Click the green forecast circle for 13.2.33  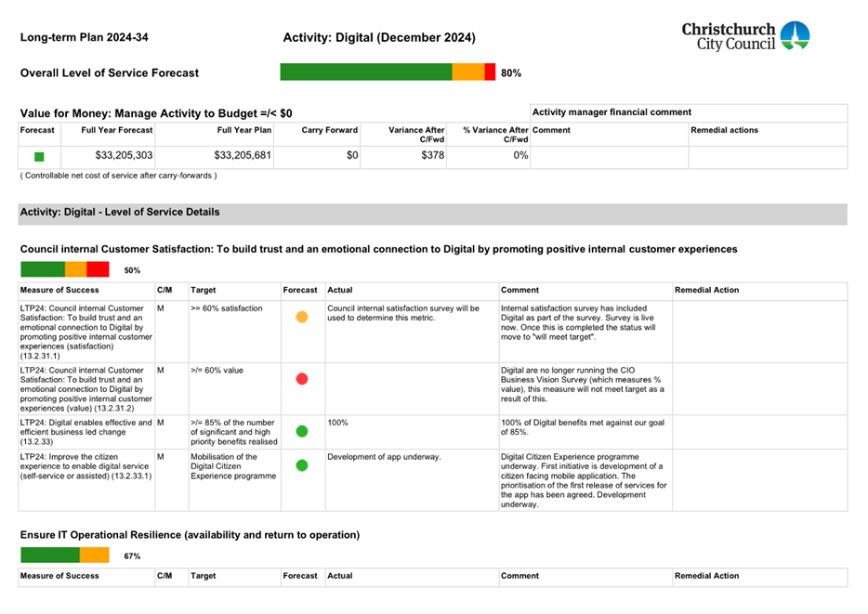click(x=301, y=431)
